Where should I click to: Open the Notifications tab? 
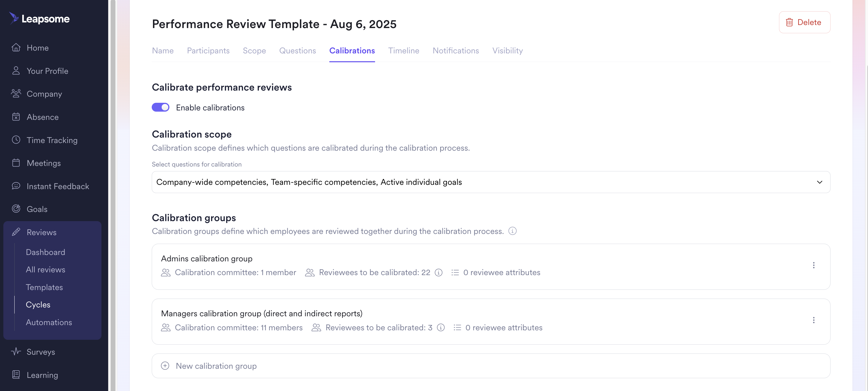coord(455,51)
